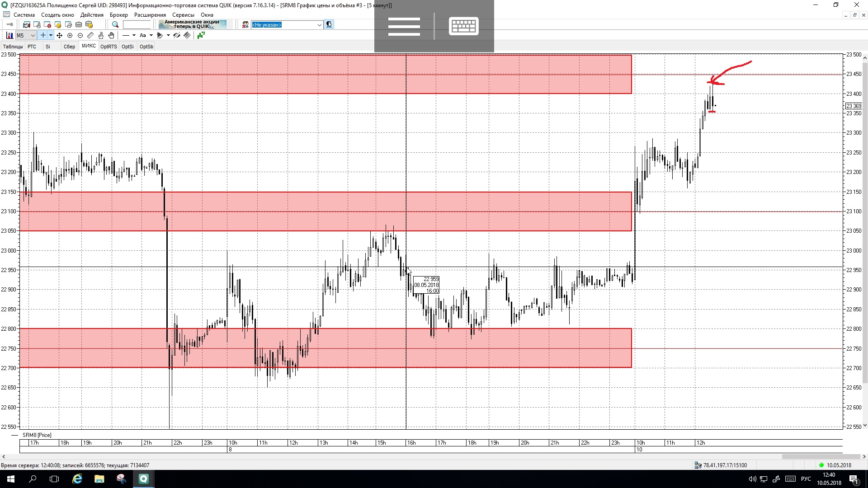Viewport: 868px width, 488px height.
Task: Switch to the OptRTS tab
Action: click(108, 47)
